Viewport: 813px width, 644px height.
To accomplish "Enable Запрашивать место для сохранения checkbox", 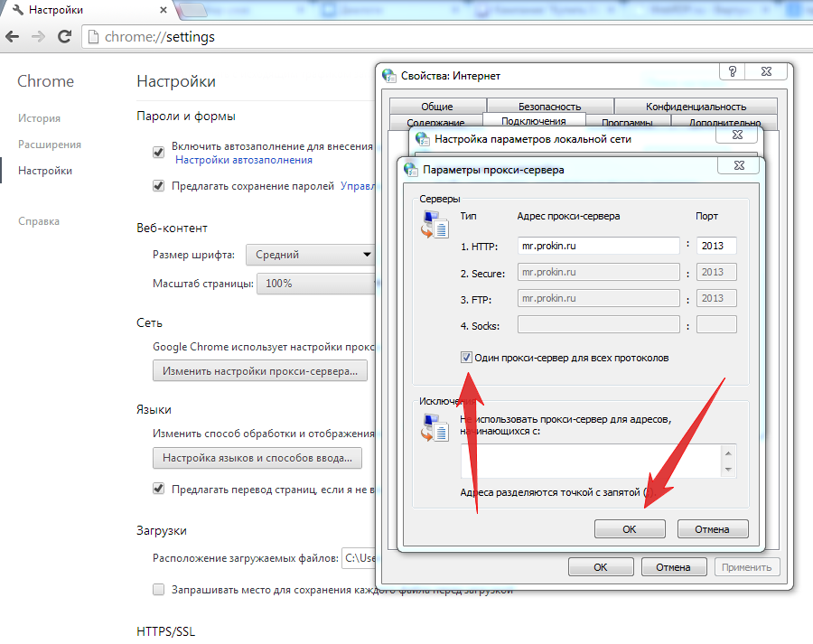I will [159, 590].
